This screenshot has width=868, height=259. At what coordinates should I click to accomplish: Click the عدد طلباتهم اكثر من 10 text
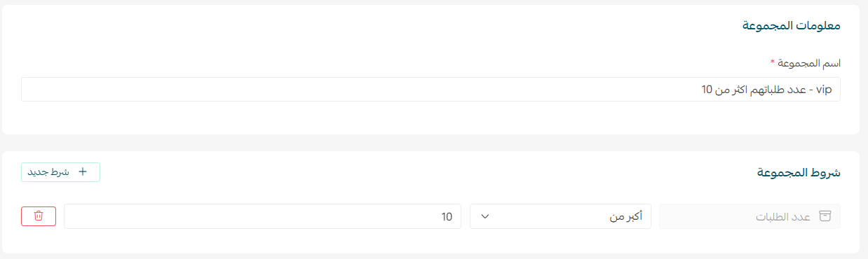tap(752, 90)
